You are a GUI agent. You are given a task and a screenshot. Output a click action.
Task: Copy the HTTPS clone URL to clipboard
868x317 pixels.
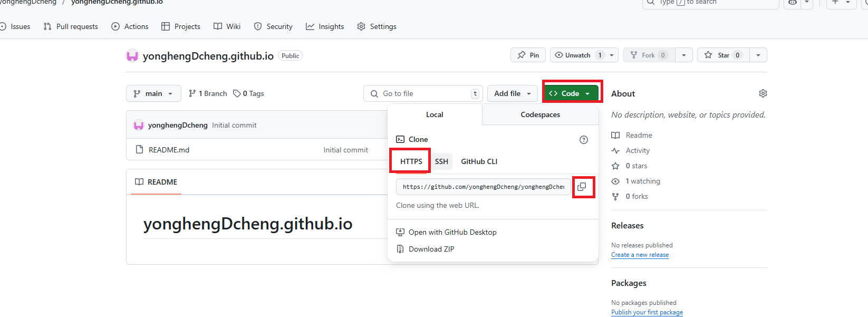click(x=582, y=187)
